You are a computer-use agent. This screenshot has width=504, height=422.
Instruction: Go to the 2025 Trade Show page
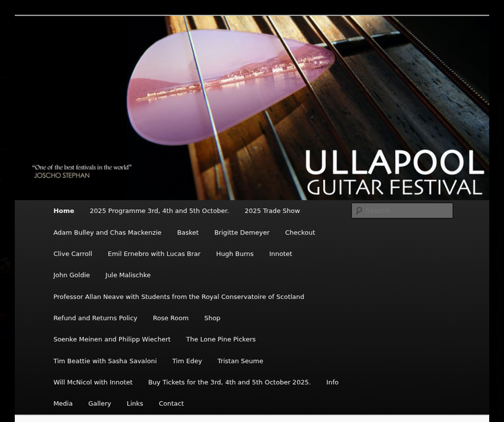pyautogui.click(x=272, y=211)
